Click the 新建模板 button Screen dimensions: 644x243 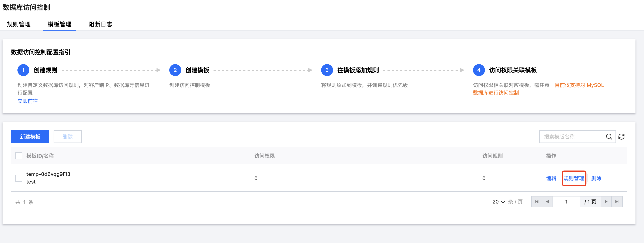click(30, 137)
